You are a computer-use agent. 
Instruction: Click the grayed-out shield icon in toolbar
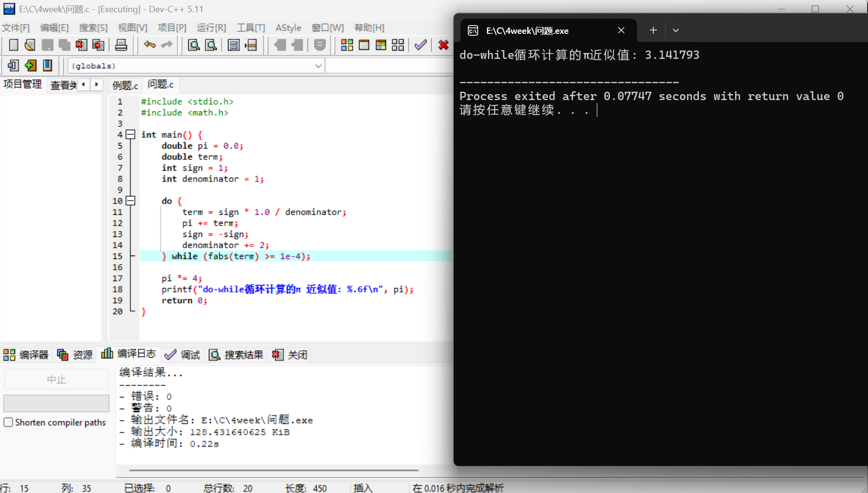[320, 45]
